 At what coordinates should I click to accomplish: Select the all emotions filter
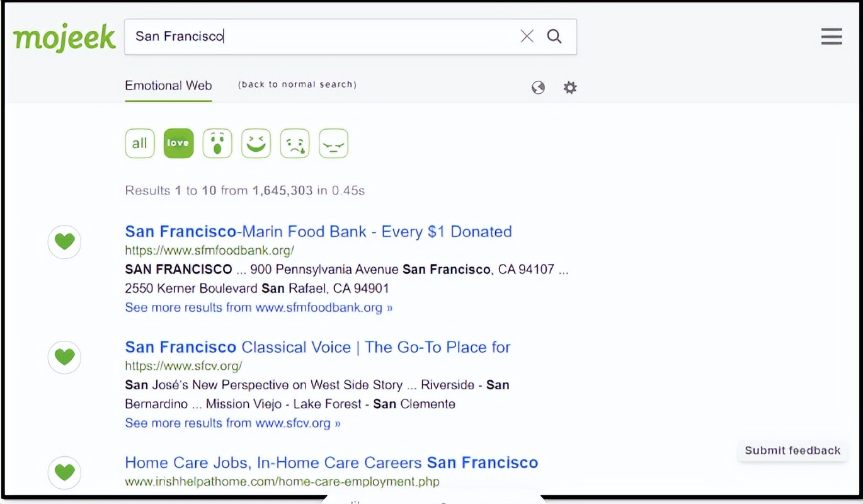click(x=140, y=144)
